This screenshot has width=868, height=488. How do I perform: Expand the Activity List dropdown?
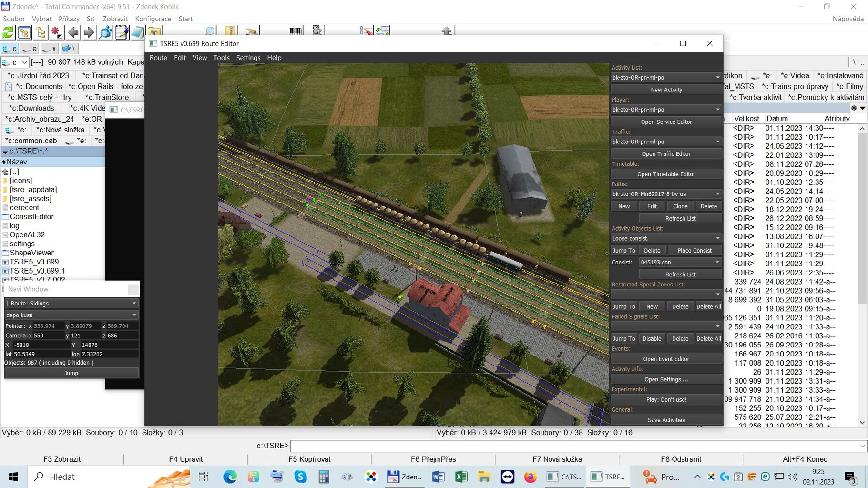[666, 77]
